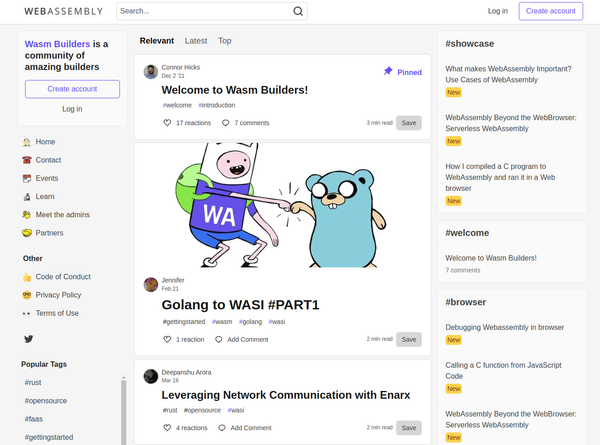Viewport: 600px width, 445px height.
Task: Click #gettingstarted in Popular Tags
Action: [x=49, y=437]
